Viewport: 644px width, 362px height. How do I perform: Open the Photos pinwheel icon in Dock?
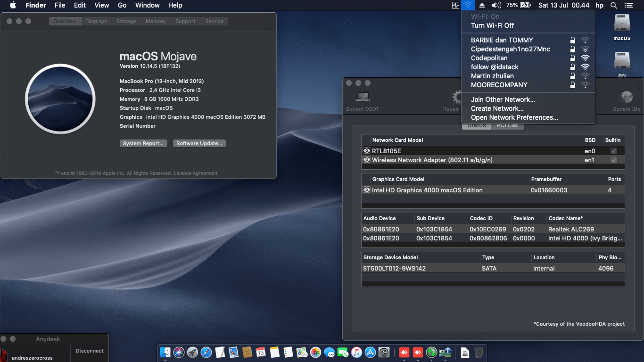click(x=316, y=352)
